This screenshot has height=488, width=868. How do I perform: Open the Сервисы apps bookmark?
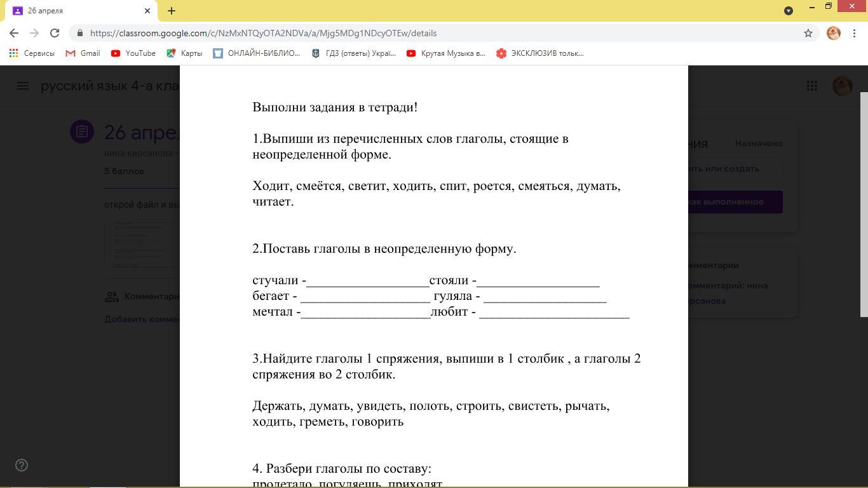coord(32,53)
